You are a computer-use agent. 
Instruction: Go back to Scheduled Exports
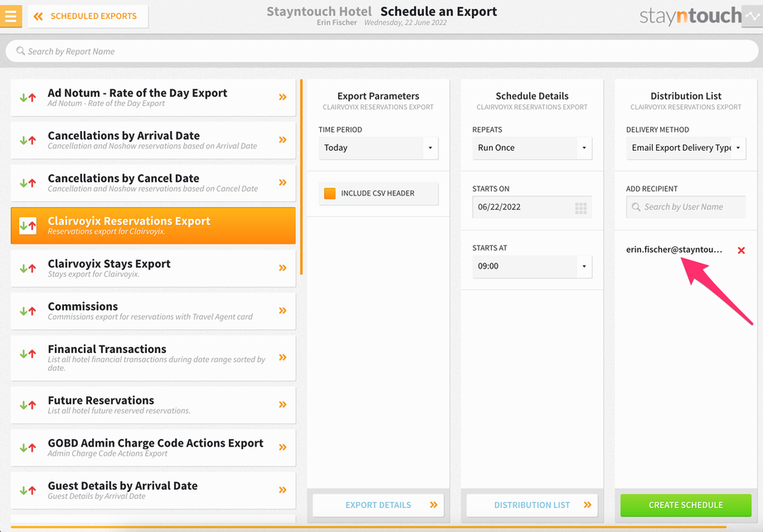click(x=88, y=16)
